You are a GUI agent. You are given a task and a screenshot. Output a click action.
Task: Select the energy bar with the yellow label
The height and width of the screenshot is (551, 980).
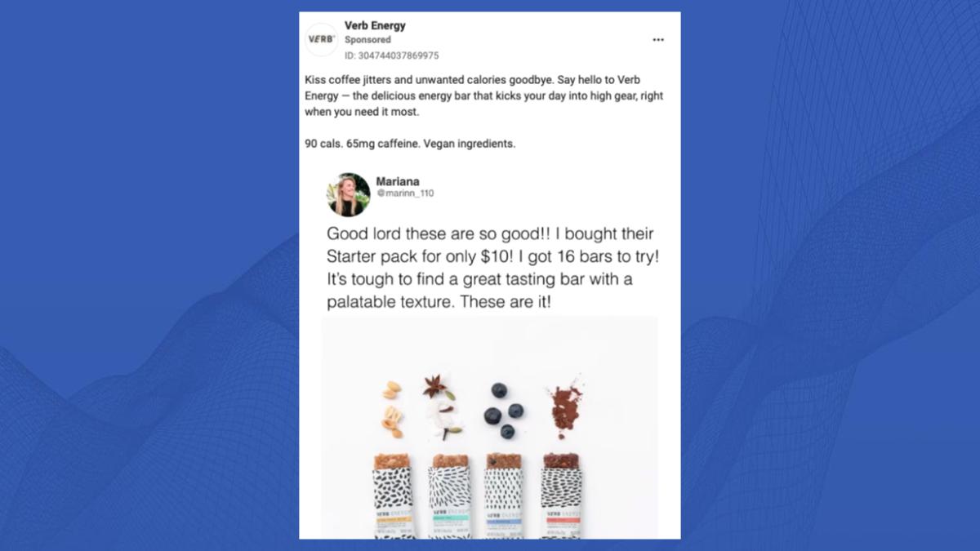click(394, 495)
